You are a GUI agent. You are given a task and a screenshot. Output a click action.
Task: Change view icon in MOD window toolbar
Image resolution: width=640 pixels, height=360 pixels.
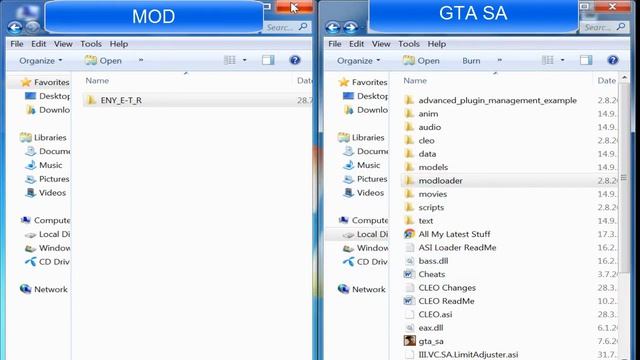pos(230,60)
